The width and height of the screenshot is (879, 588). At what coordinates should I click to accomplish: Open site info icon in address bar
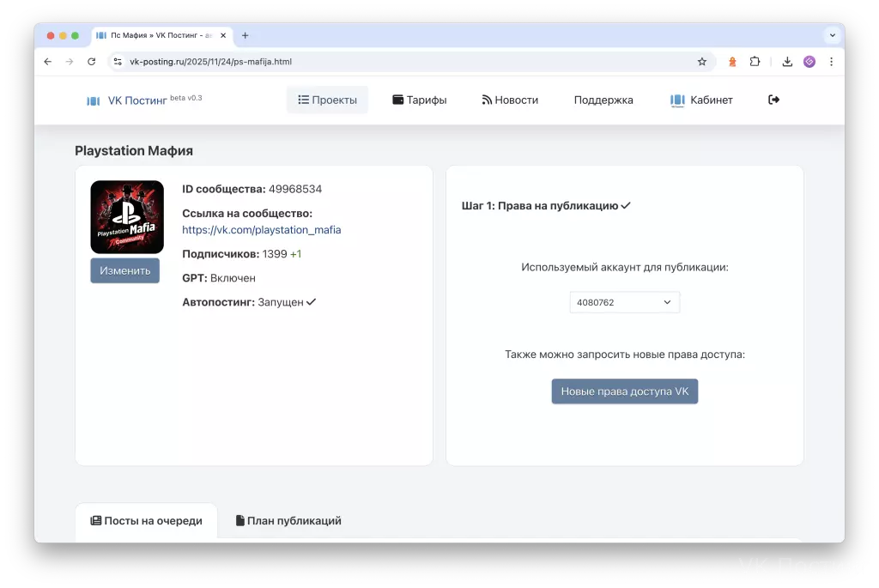[118, 62]
